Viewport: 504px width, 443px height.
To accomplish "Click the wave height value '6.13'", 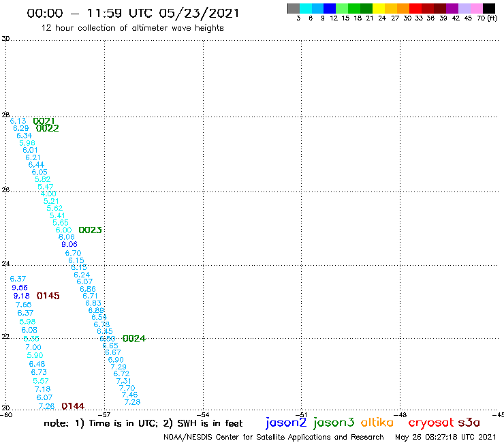I will (x=18, y=121).
